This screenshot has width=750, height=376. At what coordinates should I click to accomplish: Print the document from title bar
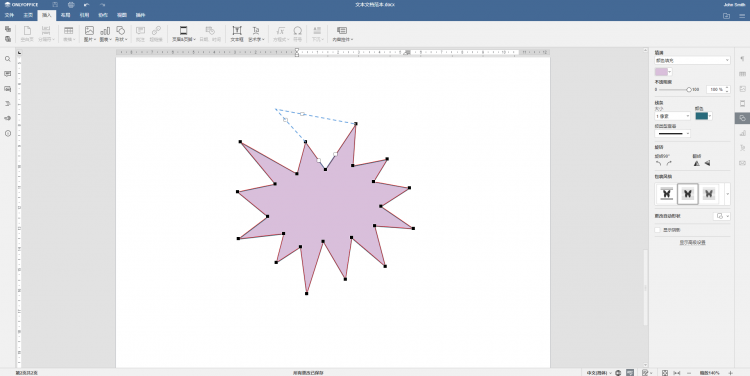[x=71, y=4]
